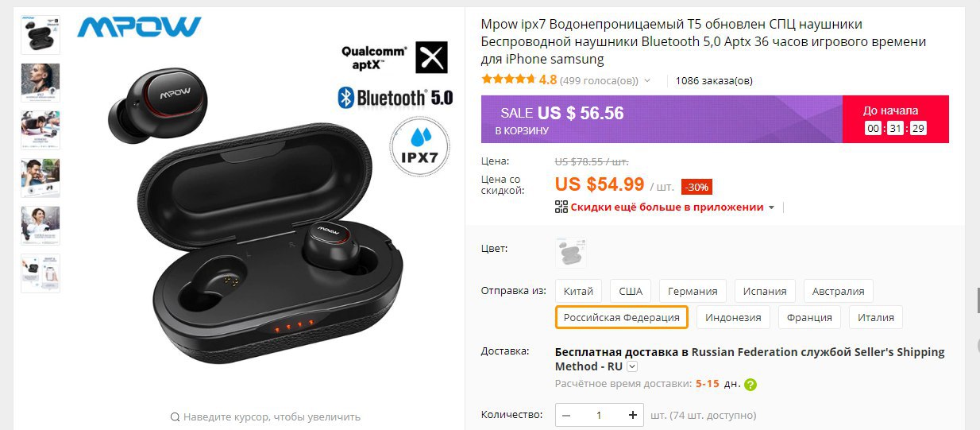This screenshot has height=430, width=980.
Task: Click the minus icon to decrease quantity
Action: [565, 415]
